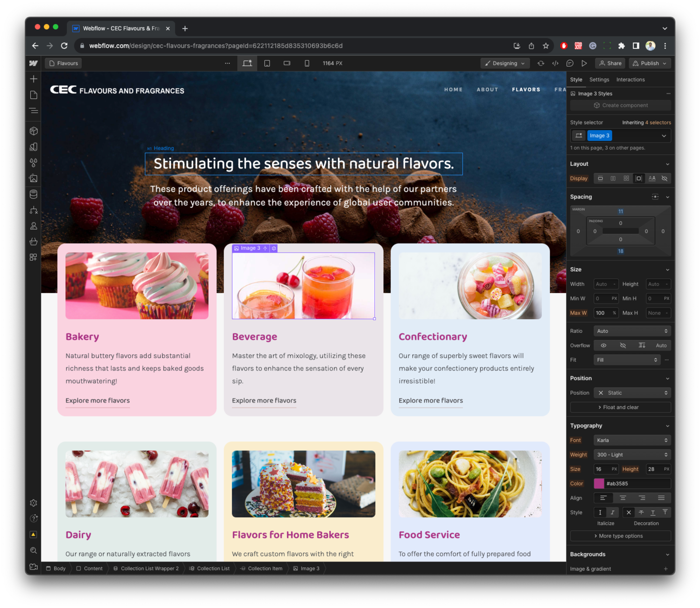Click the sync status icon in top bar
Screen dimensions: 700x608
[x=541, y=63]
